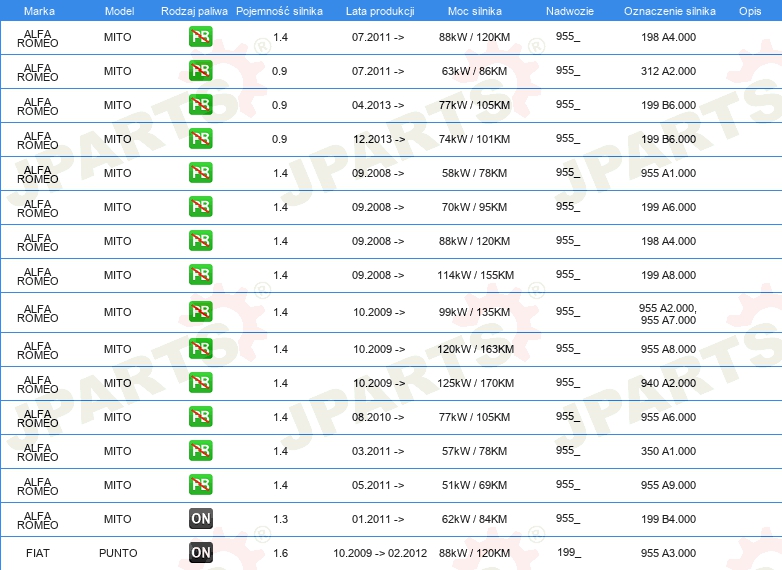The image size is (782, 570).
Task: Click the power value 74kW / 101KM
Action: coord(474,139)
